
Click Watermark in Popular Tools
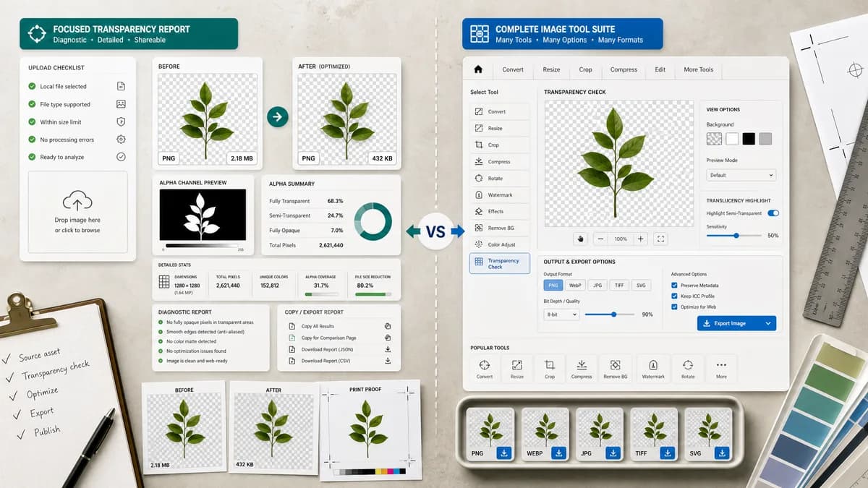pyautogui.click(x=653, y=368)
